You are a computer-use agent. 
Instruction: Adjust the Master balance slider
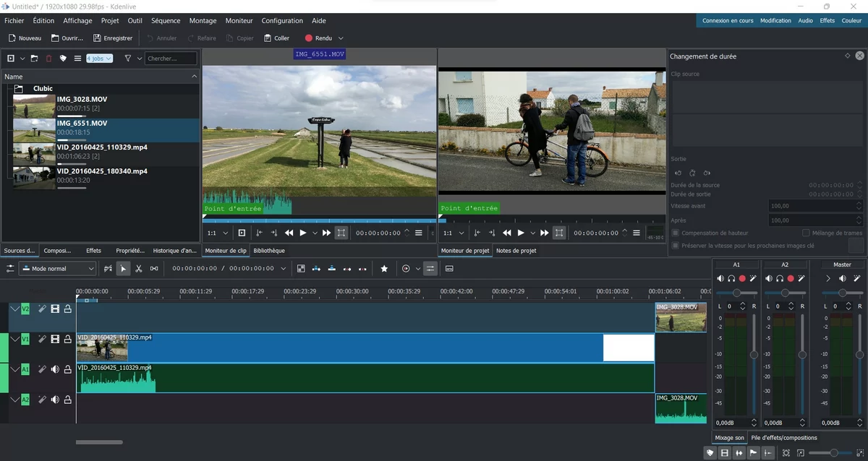coord(842,293)
